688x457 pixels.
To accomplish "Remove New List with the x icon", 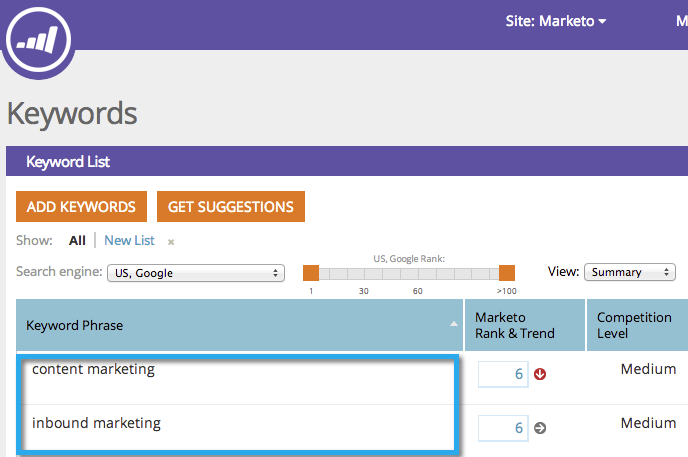I will click(x=171, y=242).
